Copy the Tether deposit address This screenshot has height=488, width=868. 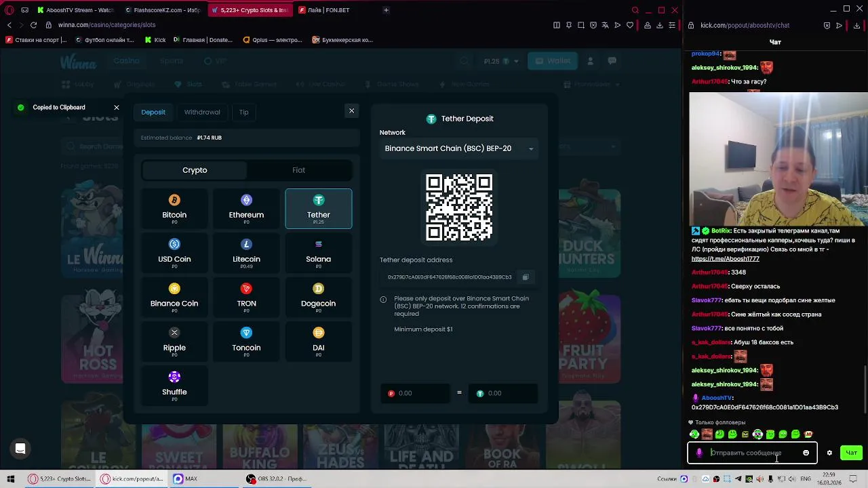525,277
